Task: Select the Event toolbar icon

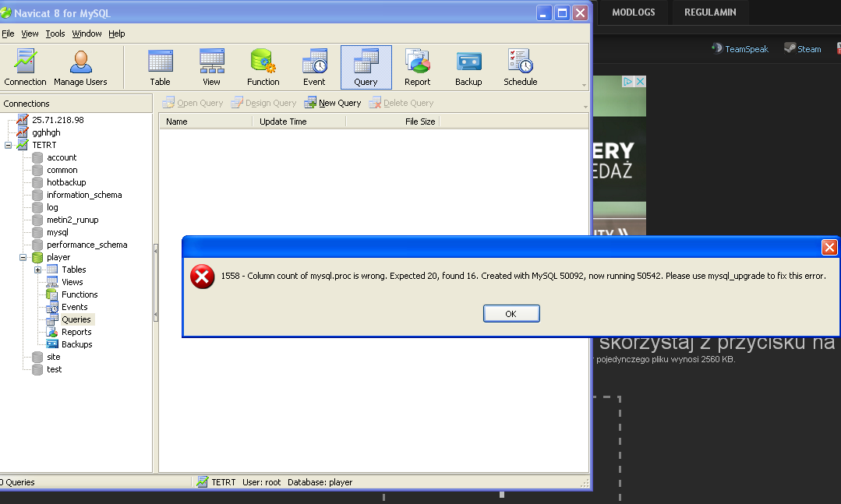Action: tap(314, 68)
